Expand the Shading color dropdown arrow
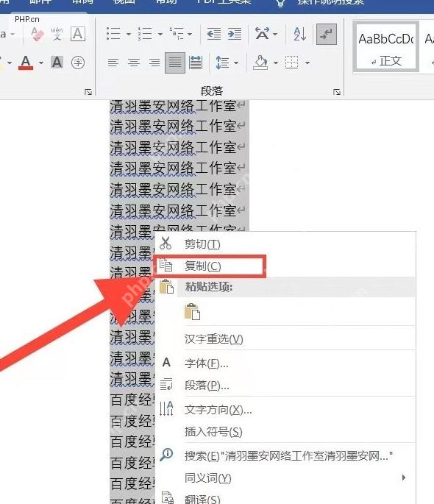The width and height of the screenshot is (434, 504). coord(276,63)
